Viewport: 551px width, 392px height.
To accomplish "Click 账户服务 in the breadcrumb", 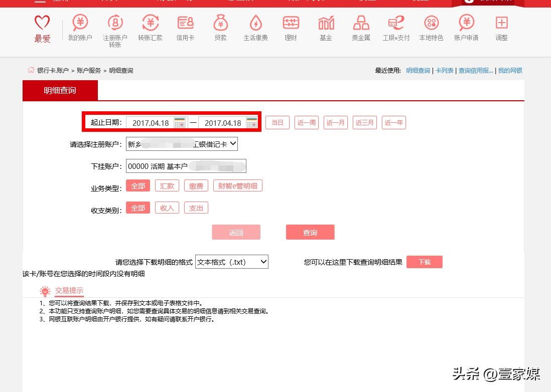I will (x=89, y=71).
